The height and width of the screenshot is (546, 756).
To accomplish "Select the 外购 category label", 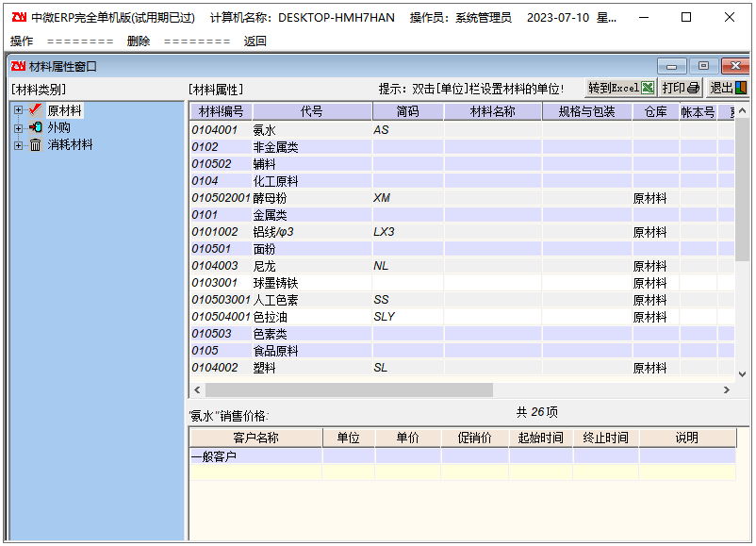I will pos(58,128).
